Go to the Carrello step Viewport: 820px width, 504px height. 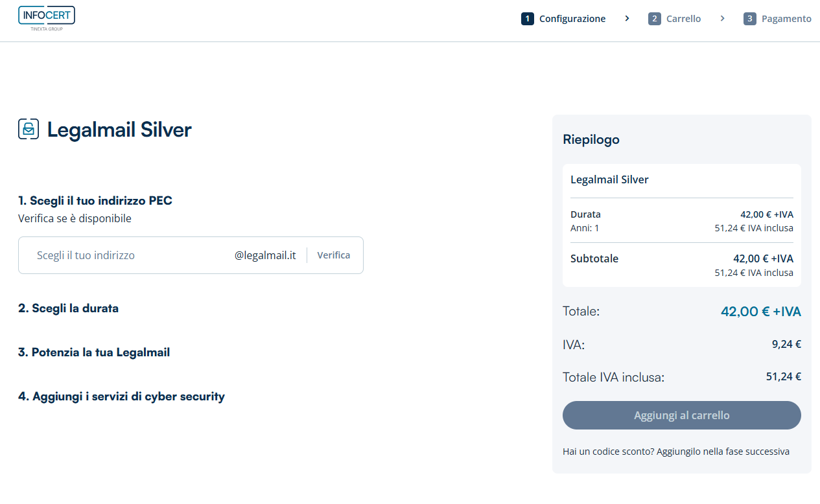(x=683, y=19)
